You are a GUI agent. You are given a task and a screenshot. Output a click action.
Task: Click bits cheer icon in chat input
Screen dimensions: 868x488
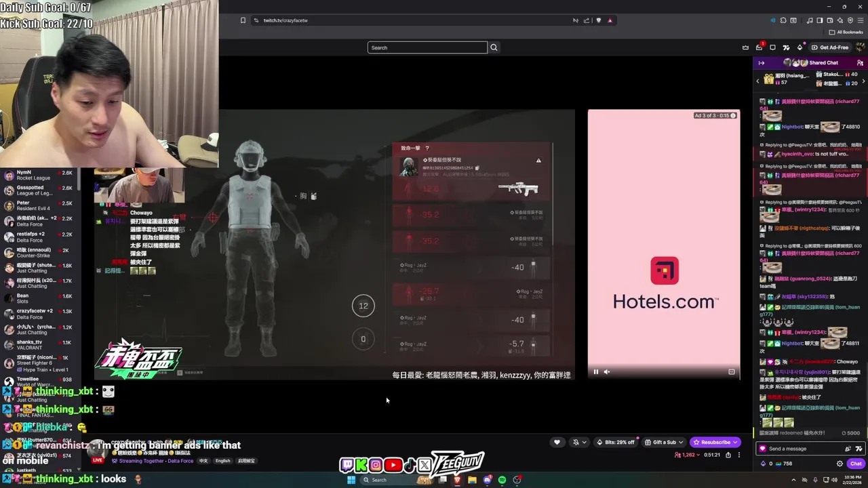[x=848, y=449]
